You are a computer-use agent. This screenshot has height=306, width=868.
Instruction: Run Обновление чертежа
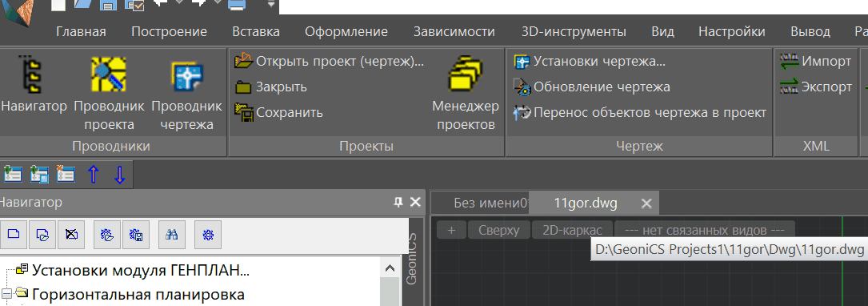(x=592, y=87)
